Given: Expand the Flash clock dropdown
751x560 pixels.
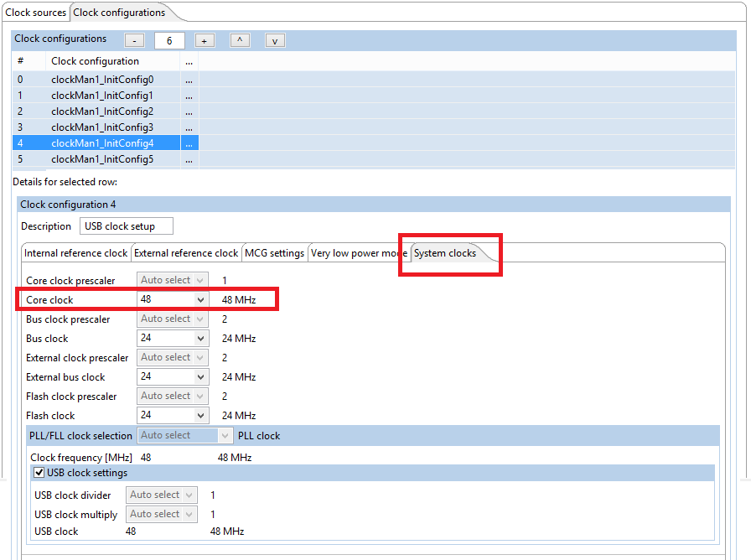Looking at the screenshot, I should pos(200,416).
